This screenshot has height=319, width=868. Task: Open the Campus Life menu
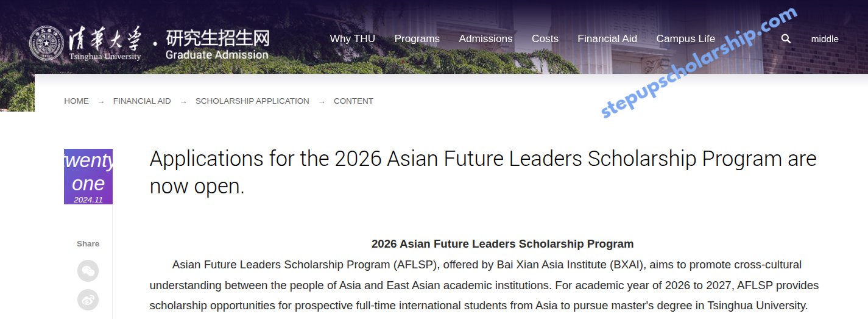point(685,38)
